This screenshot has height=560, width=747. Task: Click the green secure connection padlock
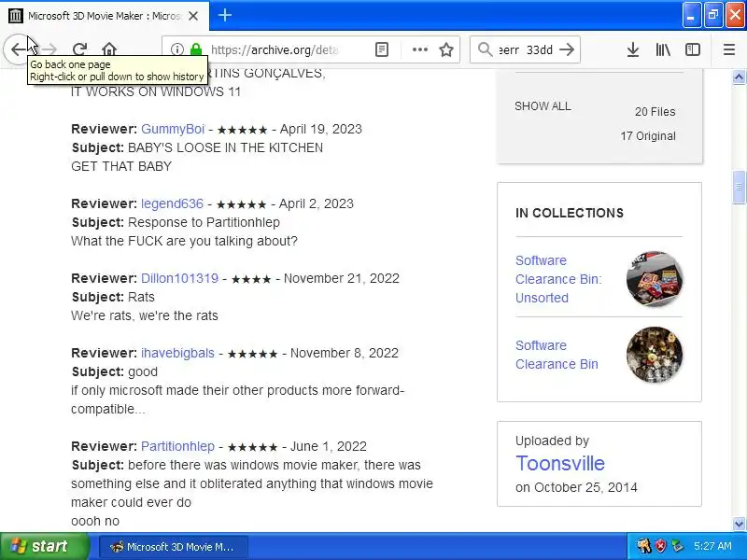(196, 49)
